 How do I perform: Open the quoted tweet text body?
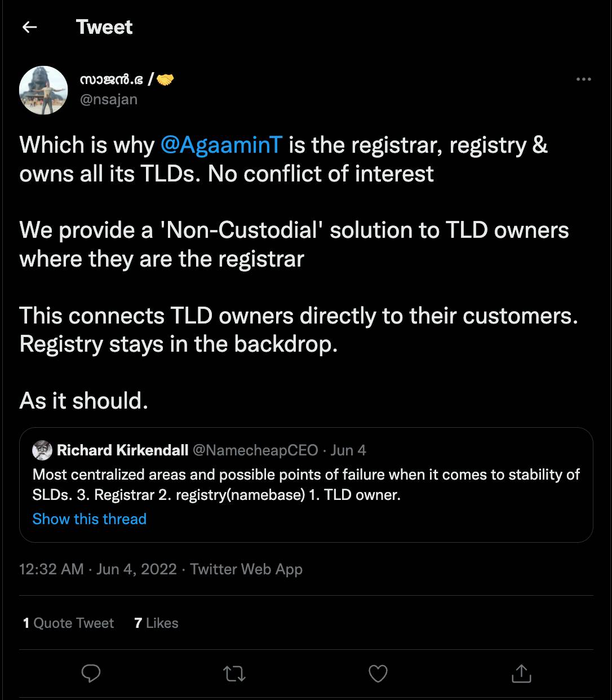[x=306, y=485]
